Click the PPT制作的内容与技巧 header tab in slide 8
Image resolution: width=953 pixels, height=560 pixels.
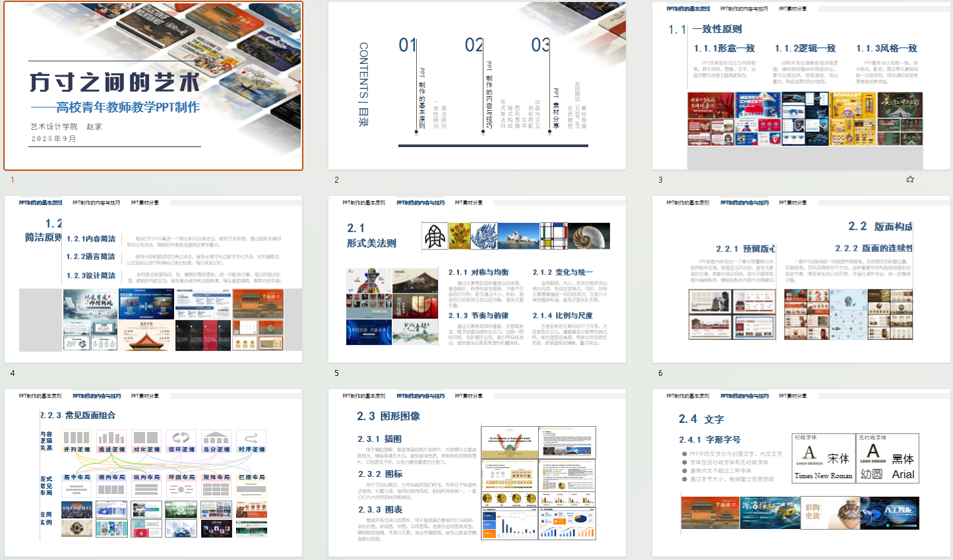(x=421, y=396)
